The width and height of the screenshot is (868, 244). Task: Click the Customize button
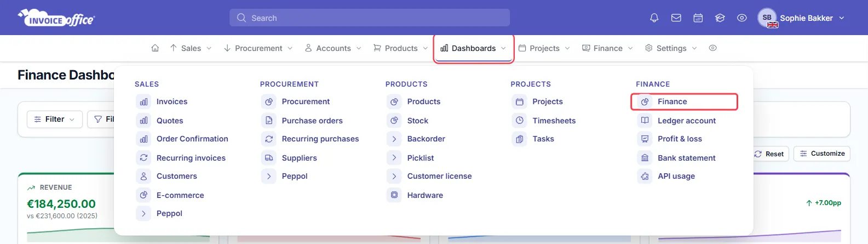click(822, 154)
